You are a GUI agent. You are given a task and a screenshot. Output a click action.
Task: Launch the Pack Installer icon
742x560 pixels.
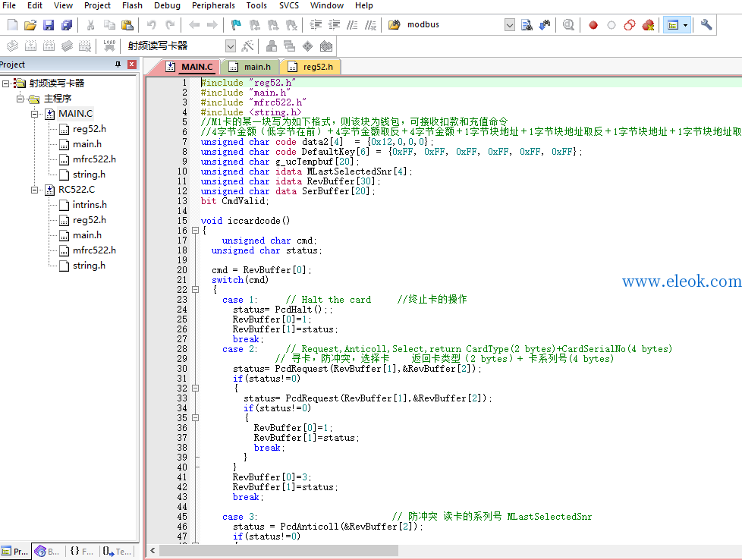point(326,46)
